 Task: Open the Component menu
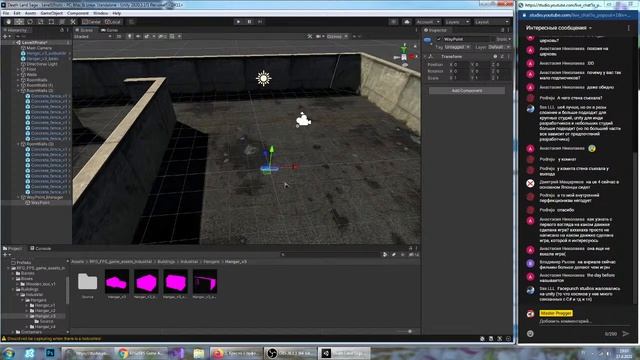pos(78,13)
